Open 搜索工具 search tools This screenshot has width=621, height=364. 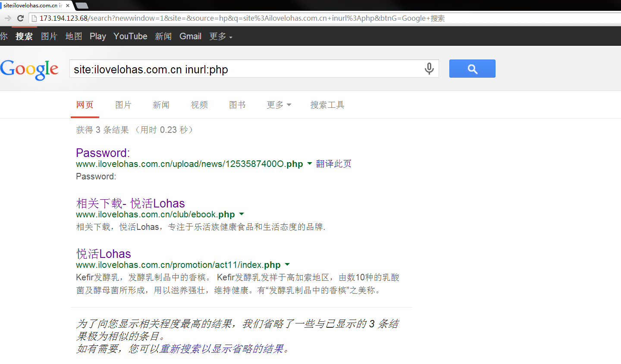(x=327, y=105)
